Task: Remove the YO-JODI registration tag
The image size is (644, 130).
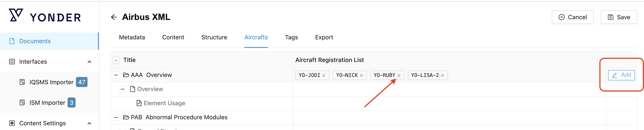Action: [324, 75]
